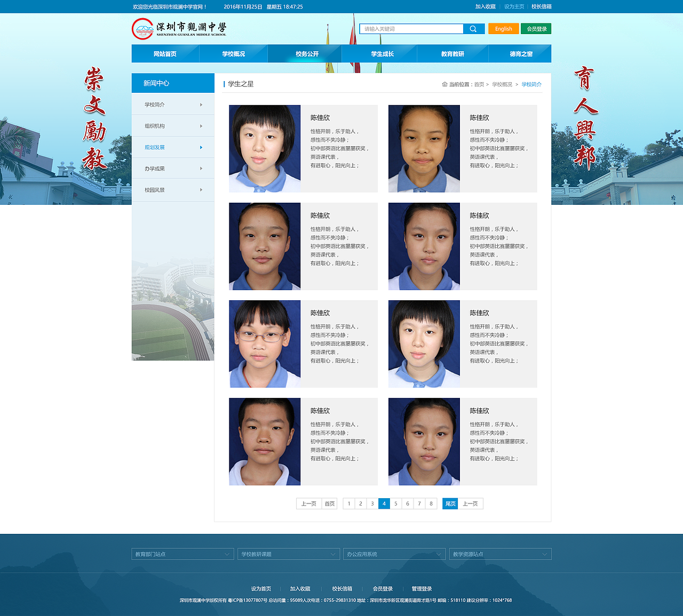Open 学校概况 navigation menu

click(234, 54)
